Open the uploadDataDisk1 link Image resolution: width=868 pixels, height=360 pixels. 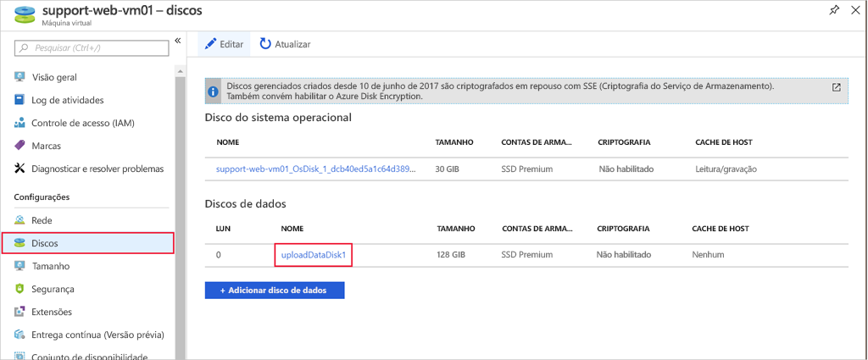(x=314, y=255)
